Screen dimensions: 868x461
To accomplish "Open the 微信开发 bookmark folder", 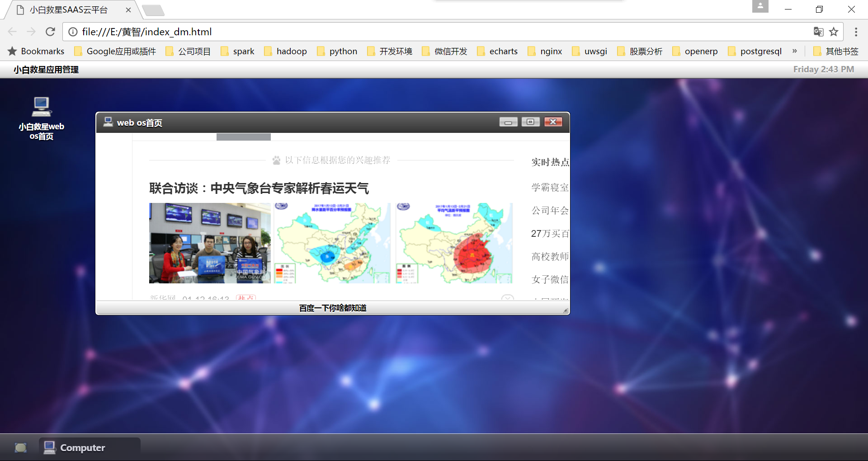I will pos(444,52).
